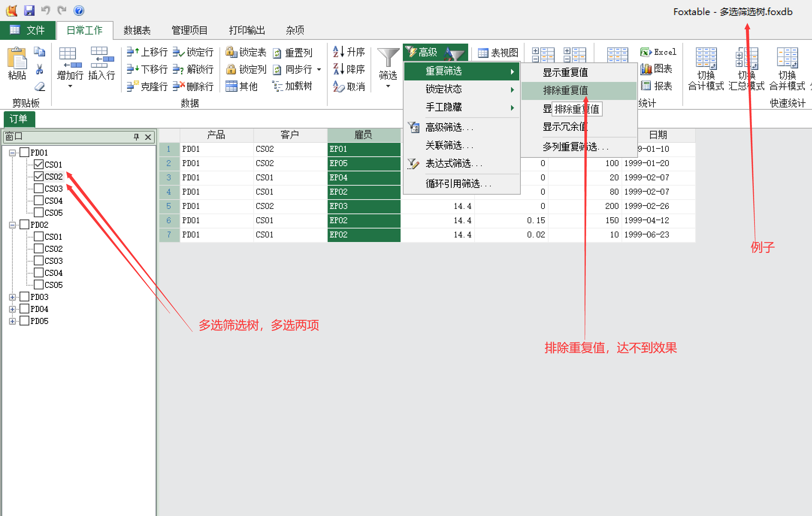Pin the 窗口 side panel

click(136, 137)
